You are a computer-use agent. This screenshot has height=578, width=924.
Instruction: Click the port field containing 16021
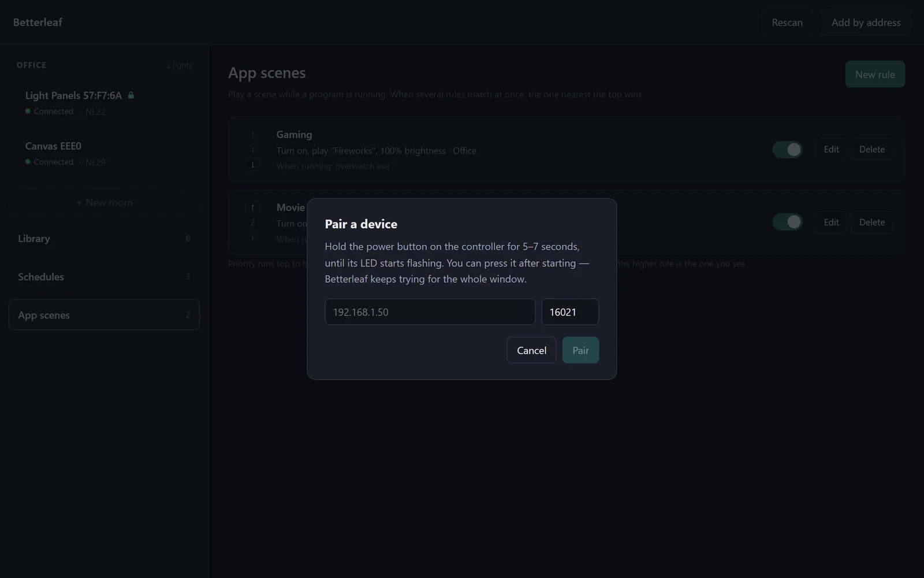(x=570, y=312)
